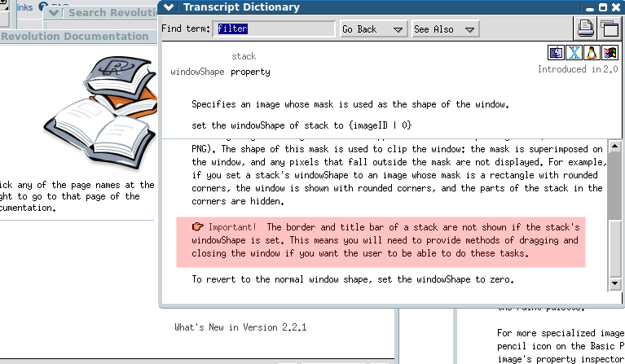Screen dimensions: 625x364
Task: Close the Transcript Dictionary window
Action: [616, 7]
